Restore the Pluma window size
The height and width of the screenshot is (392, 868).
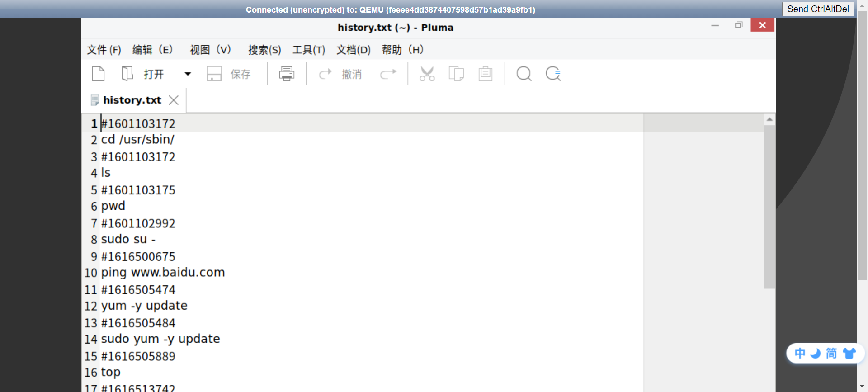(x=739, y=25)
